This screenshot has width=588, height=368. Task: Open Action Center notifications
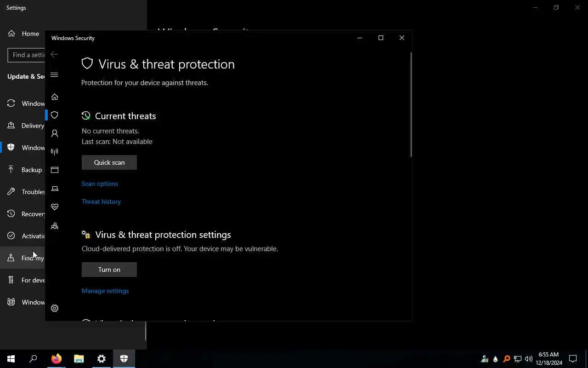click(573, 359)
